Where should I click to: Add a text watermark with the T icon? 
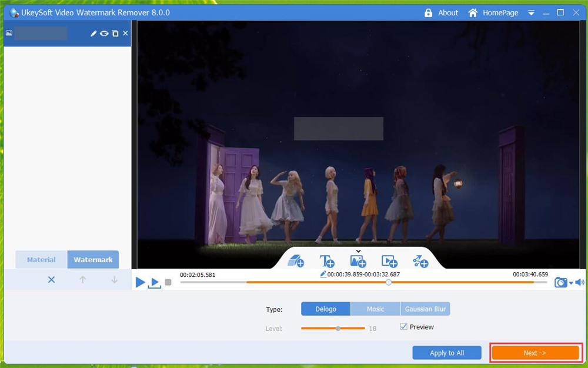[x=327, y=261]
